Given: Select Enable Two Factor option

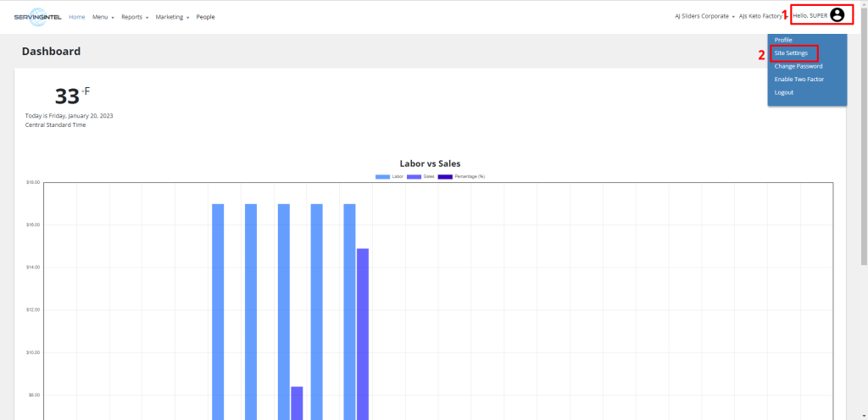Looking at the screenshot, I should [798, 79].
